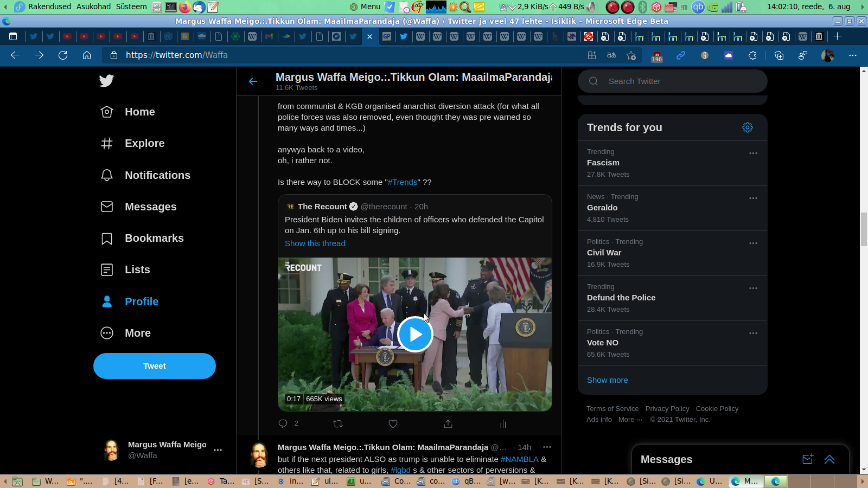The width and height of the screenshot is (868, 488).
Task: Expand the Messages drawer with double chevron
Action: pyautogui.click(x=829, y=459)
